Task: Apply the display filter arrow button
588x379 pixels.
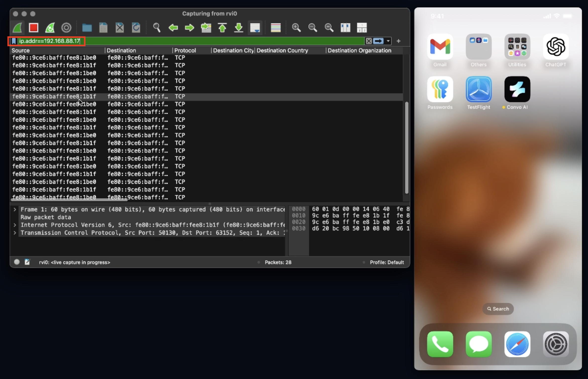Action: 378,41
